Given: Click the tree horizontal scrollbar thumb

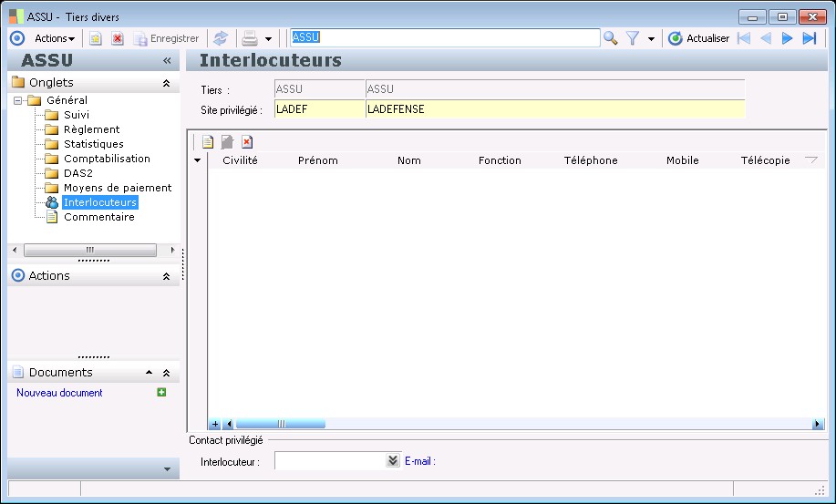Looking at the screenshot, I should (x=90, y=250).
